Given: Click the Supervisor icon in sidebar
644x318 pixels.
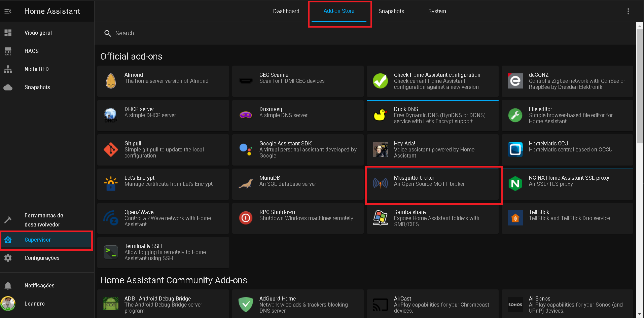Looking at the screenshot, I should tap(8, 240).
